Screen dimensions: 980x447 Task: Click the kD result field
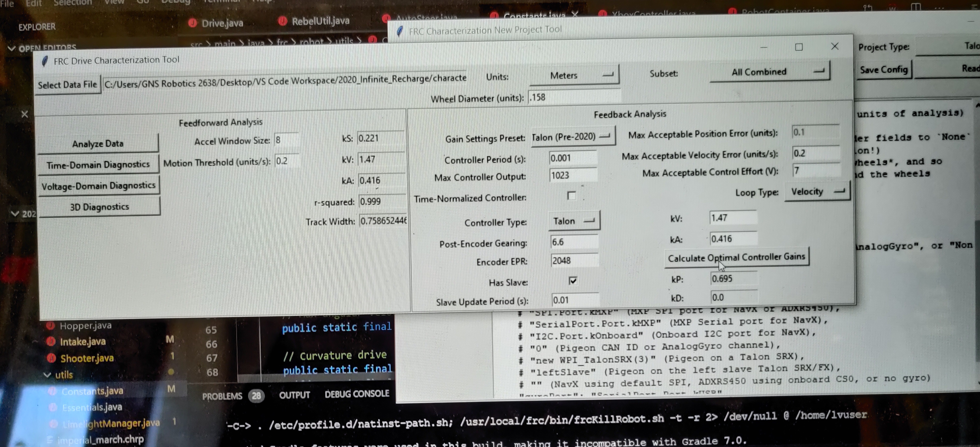pyautogui.click(x=734, y=297)
